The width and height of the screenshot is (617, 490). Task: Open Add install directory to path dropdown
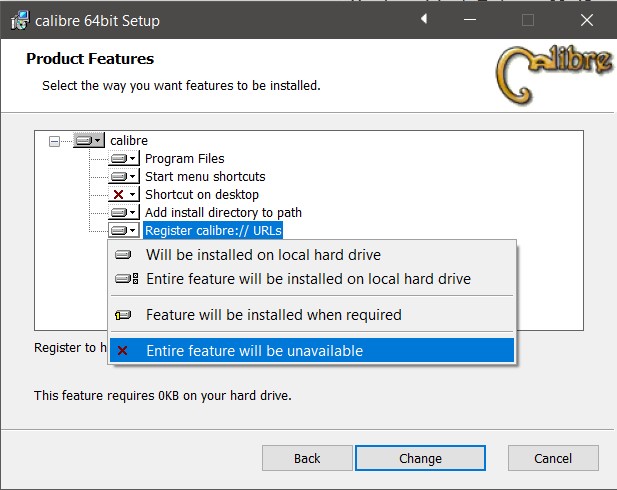[x=124, y=213]
